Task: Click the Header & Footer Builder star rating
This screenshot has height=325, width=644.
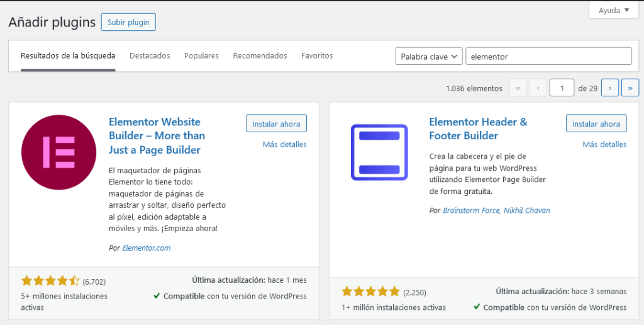Action: point(370,292)
